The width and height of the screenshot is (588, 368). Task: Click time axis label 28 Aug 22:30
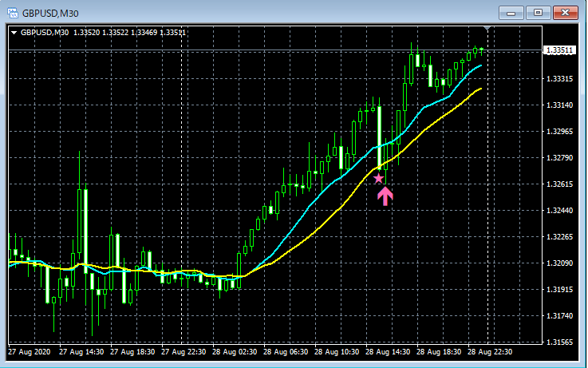(x=490, y=352)
